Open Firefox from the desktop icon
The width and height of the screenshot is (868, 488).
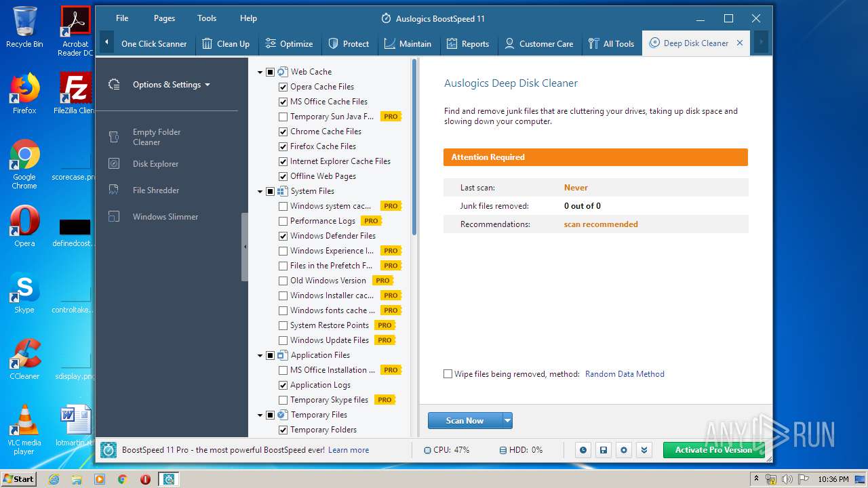(24, 94)
